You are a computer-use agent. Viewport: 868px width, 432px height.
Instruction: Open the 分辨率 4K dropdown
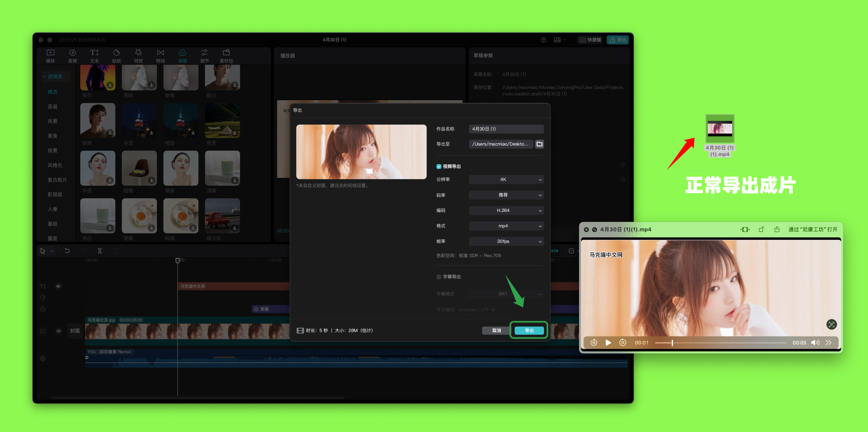(x=506, y=180)
